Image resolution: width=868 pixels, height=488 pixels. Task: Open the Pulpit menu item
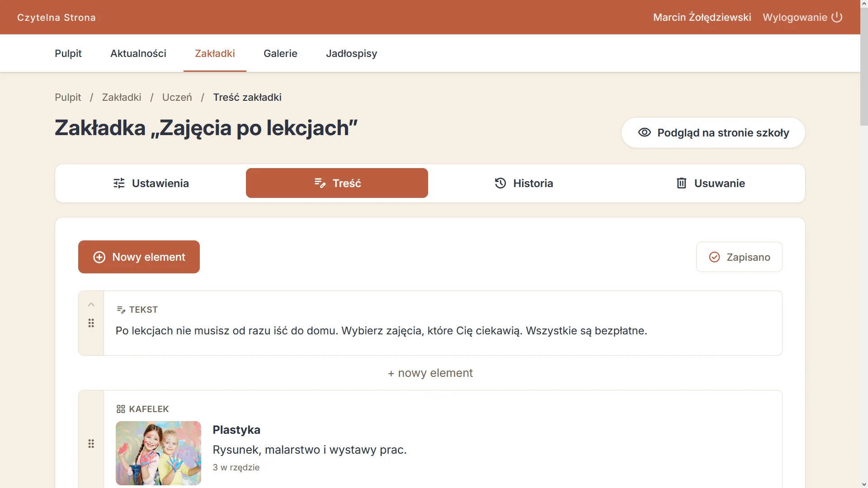click(68, 53)
